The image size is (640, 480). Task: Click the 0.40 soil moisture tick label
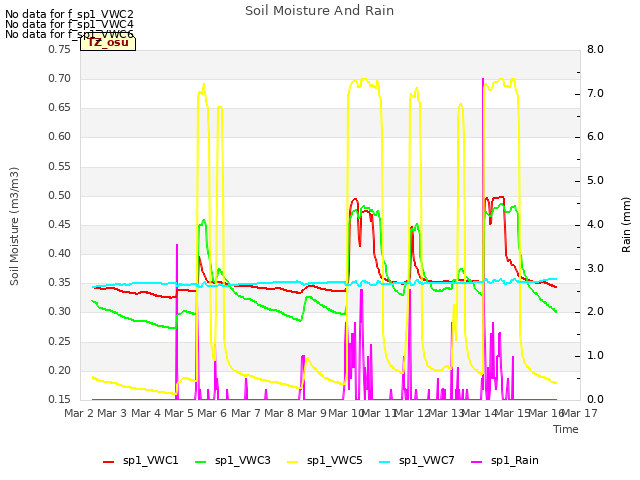tap(59, 253)
